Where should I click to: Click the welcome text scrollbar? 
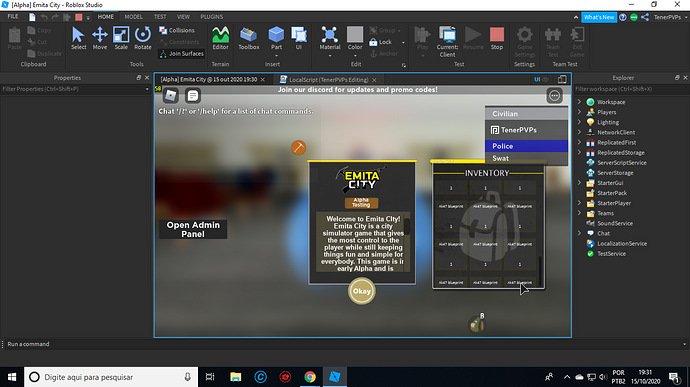[x=407, y=227]
